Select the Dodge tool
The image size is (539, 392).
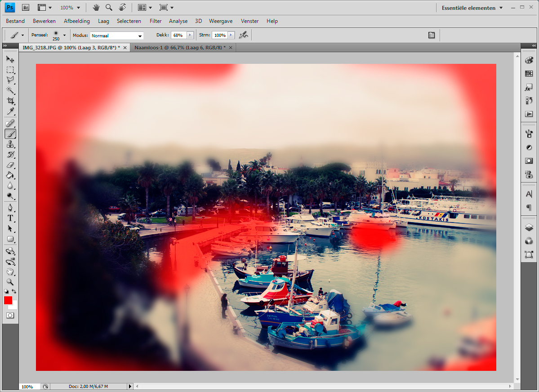point(10,196)
